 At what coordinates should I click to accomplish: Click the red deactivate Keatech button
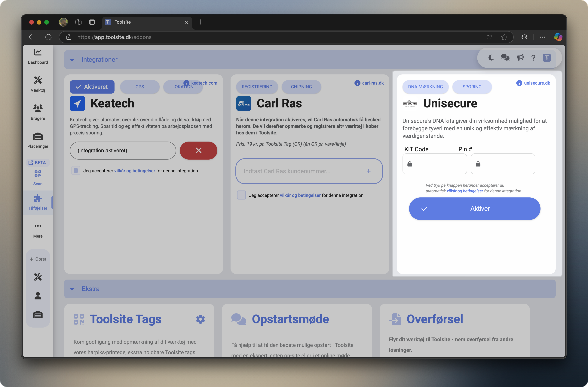click(x=198, y=150)
